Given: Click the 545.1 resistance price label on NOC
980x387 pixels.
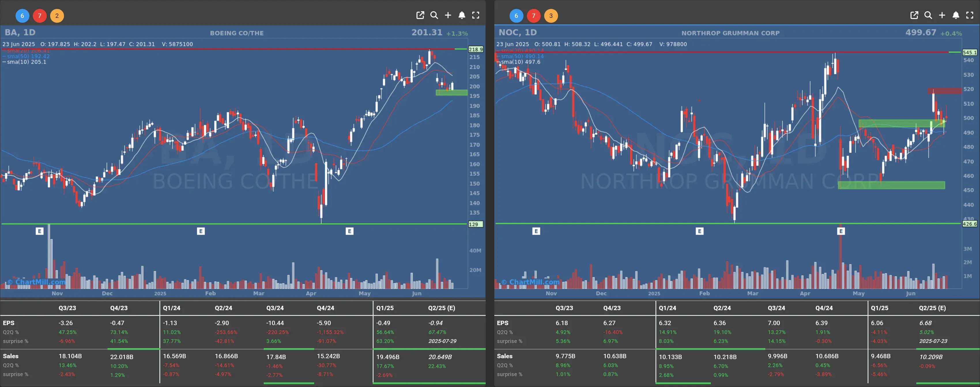Looking at the screenshot, I should coord(969,52).
